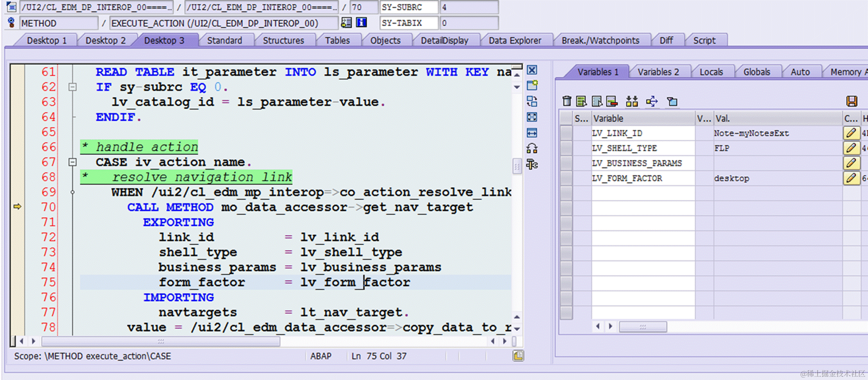Click the Val. column header
The image size is (868, 380).
(778, 118)
